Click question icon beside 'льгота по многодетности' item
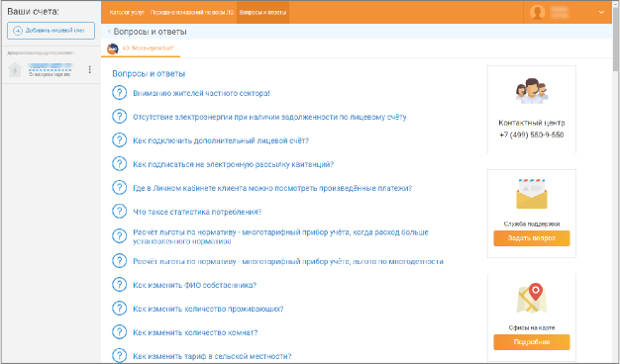 coord(120,261)
